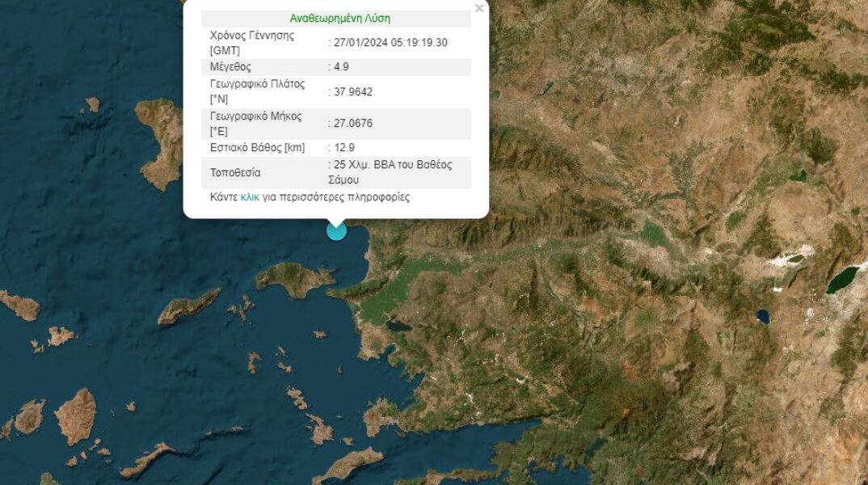Select the latitude value 37.9642
Image resolution: width=868 pixels, height=485 pixels.
[x=352, y=91]
